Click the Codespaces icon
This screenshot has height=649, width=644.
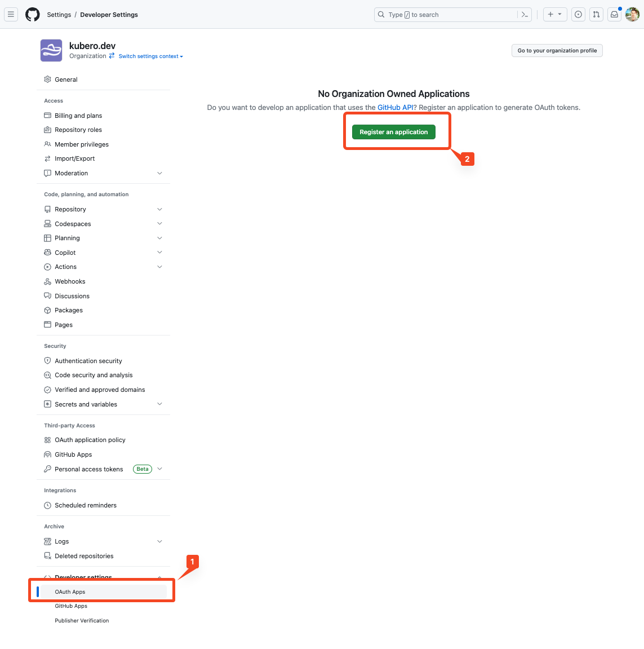point(47,223)
